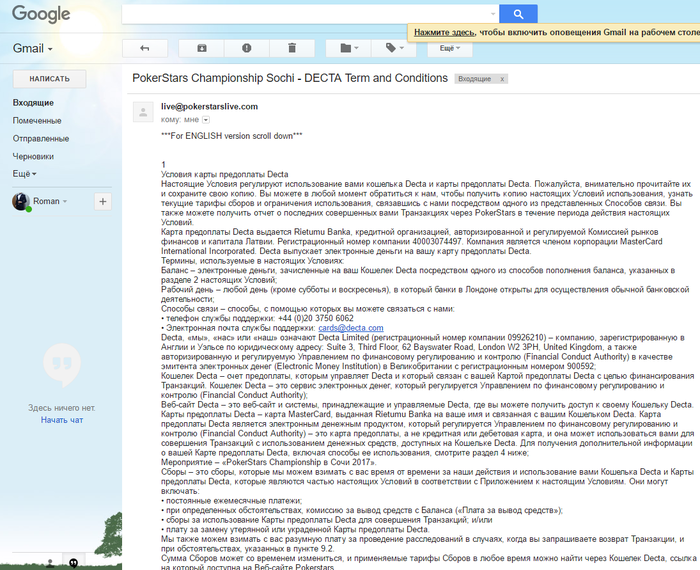
Task: Expand search options arrow in the search box
Action: [x=493, y=14]
